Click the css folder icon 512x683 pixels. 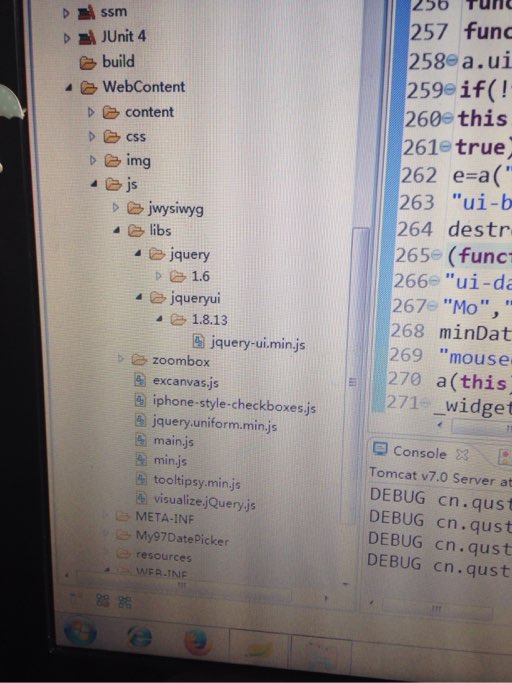[x=112, y=137]
